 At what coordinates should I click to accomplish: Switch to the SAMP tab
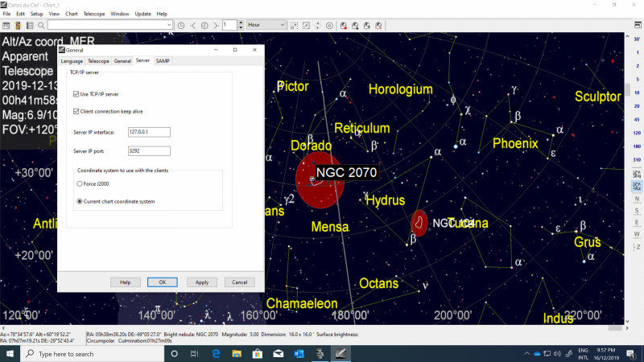(x=163, y=61)
